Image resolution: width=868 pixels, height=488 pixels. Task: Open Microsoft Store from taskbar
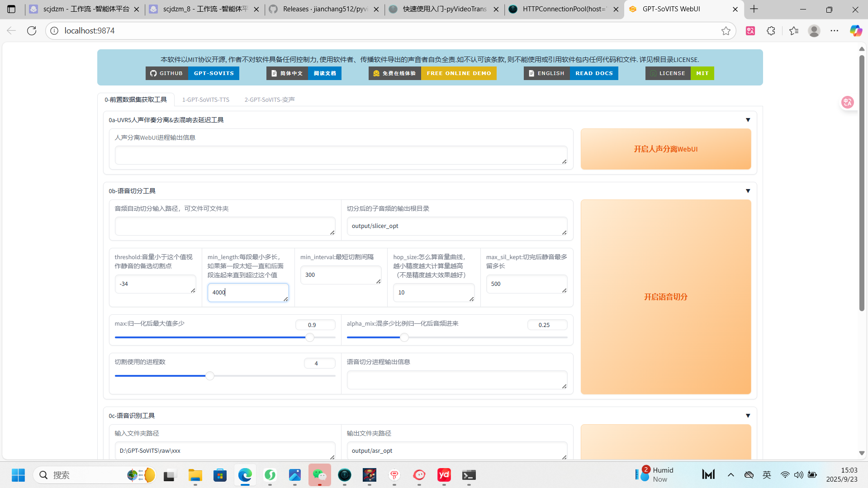(x=220, y=475)
